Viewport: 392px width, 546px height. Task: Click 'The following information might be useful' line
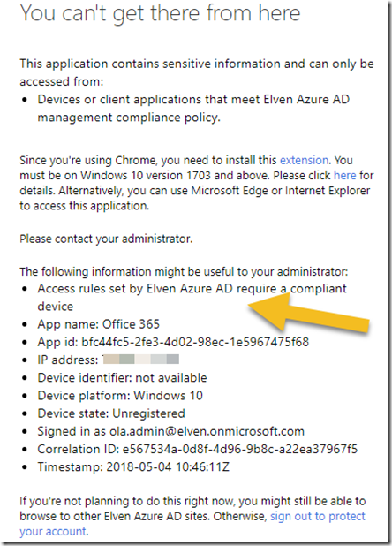click(184, 271)
